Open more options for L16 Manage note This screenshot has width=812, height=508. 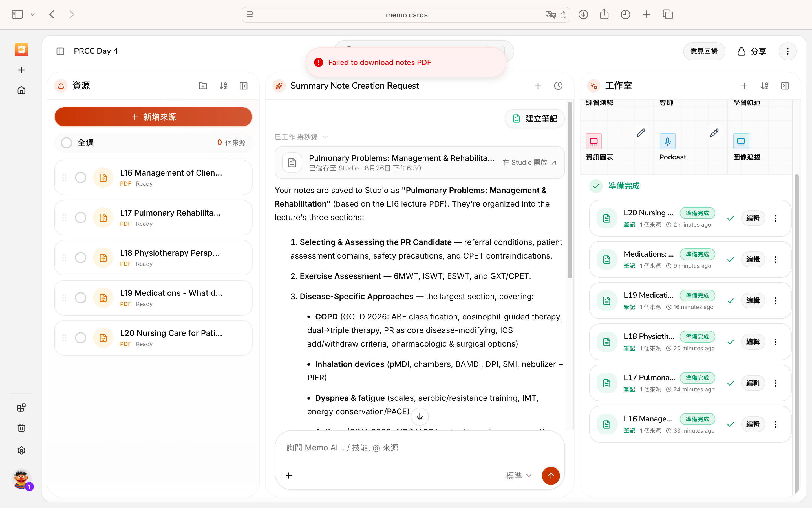(x=775, y=424)
